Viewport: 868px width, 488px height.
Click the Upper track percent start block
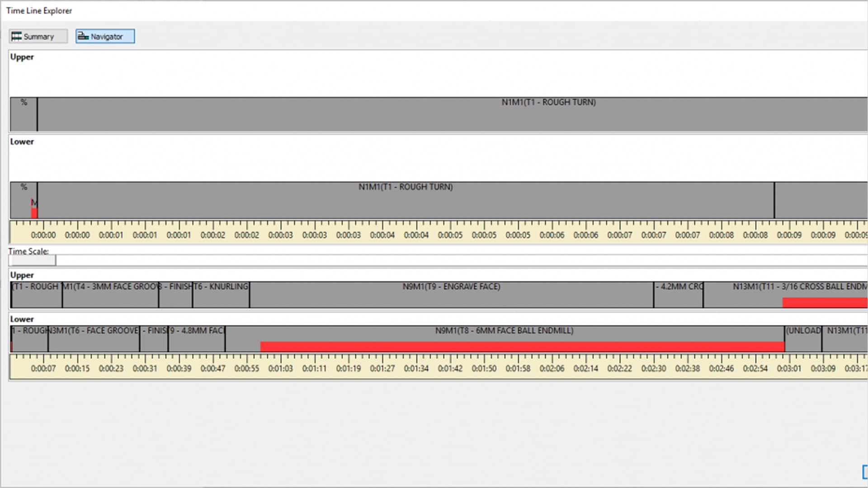24,114
